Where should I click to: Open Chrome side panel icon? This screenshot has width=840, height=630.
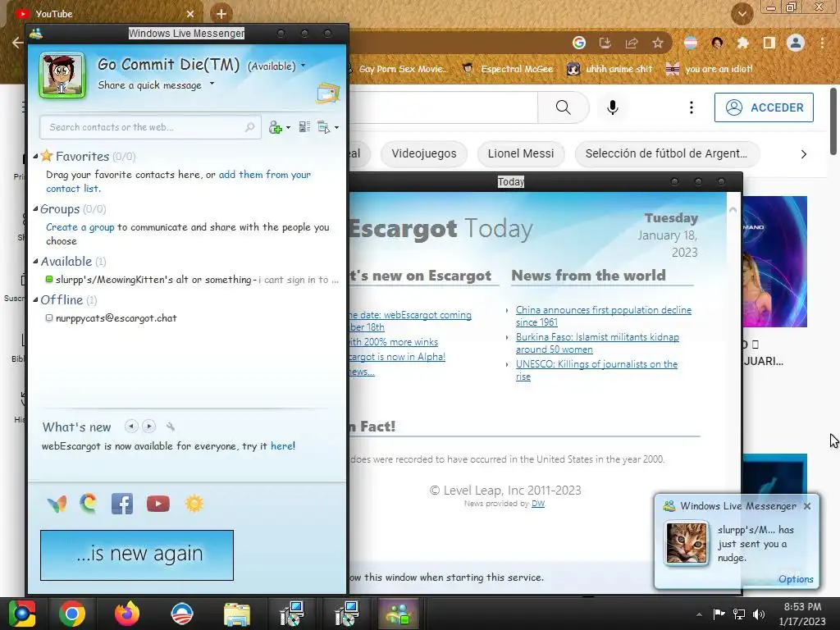click(769, 43)
